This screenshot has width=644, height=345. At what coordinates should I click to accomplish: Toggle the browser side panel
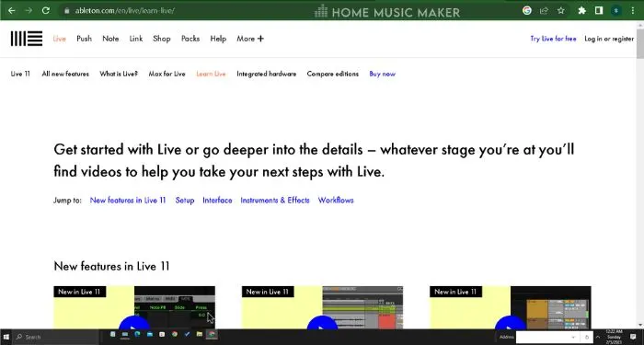(x=599, y=11)
